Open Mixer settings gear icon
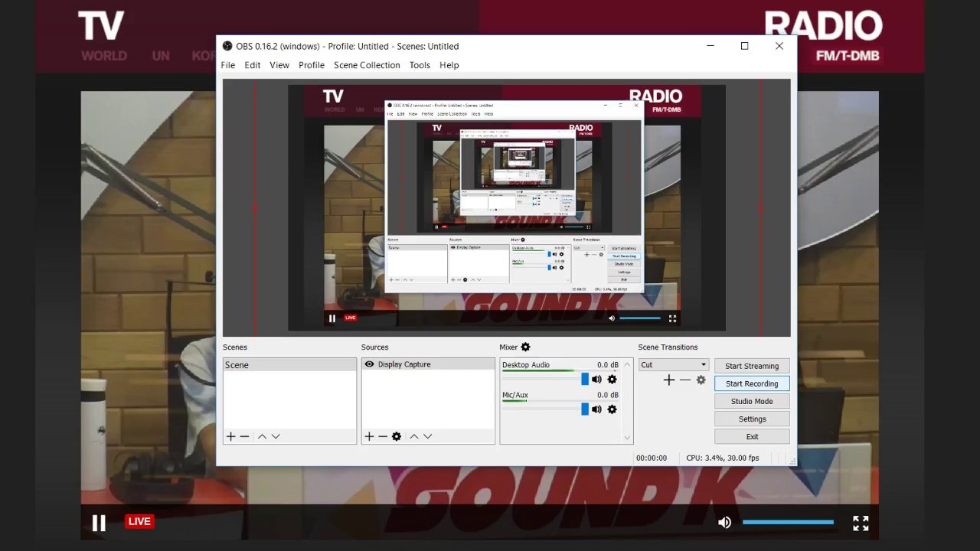Image resolution: width=980 pixels, height=551 pixels. click(525, 347)
